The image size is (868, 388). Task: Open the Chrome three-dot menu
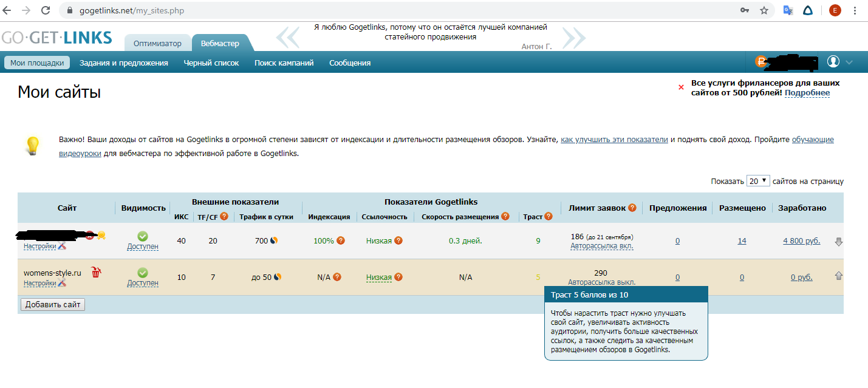tap(855, 10)
